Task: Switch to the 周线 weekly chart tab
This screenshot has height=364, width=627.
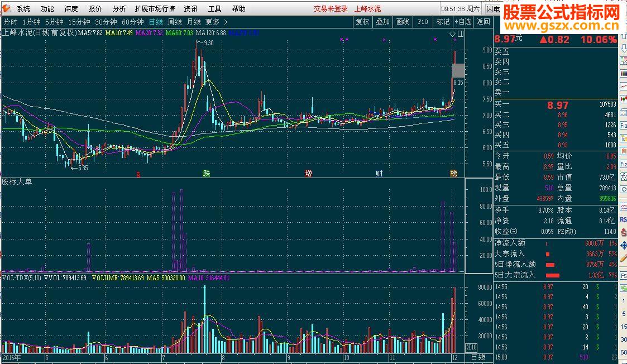Action: (175, 22)
